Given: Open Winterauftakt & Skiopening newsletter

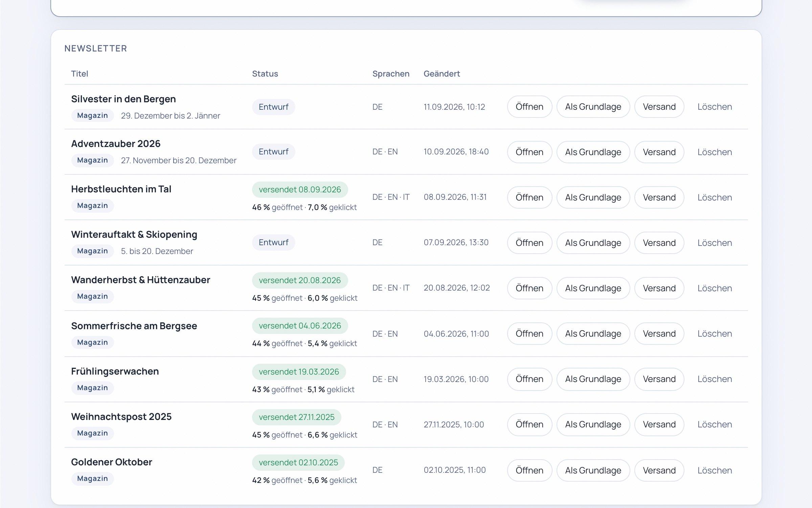Looking at the screenshot, I should pos(529,243).
